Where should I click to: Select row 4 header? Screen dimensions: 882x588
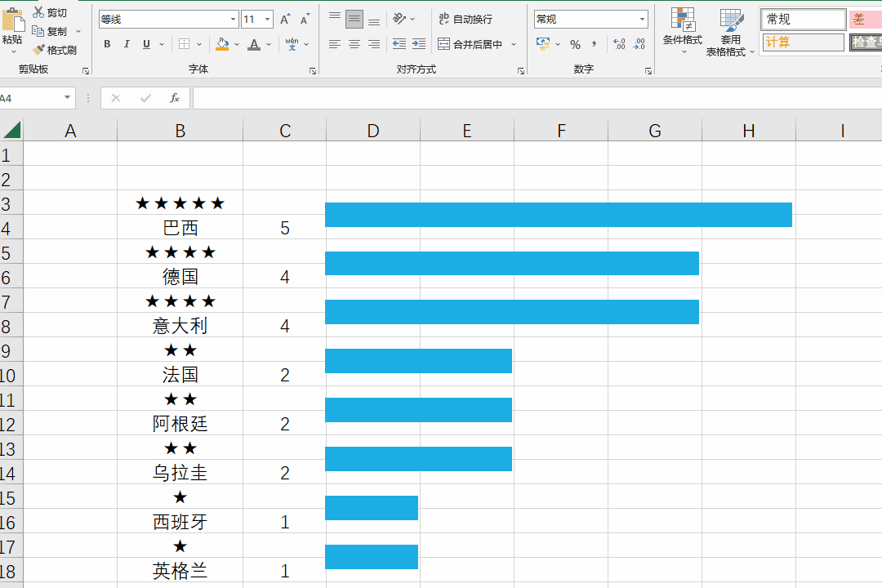click(x=11, y=228)
